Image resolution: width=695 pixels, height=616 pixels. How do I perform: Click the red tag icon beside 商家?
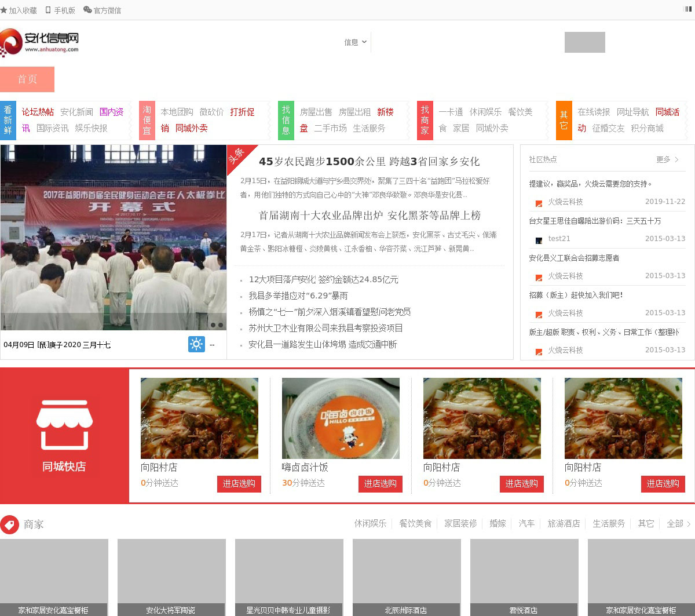pos(9,524)
